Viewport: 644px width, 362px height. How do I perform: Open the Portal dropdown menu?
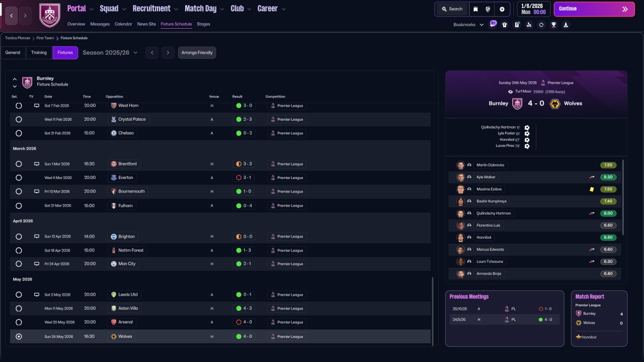tap(80, 9)
